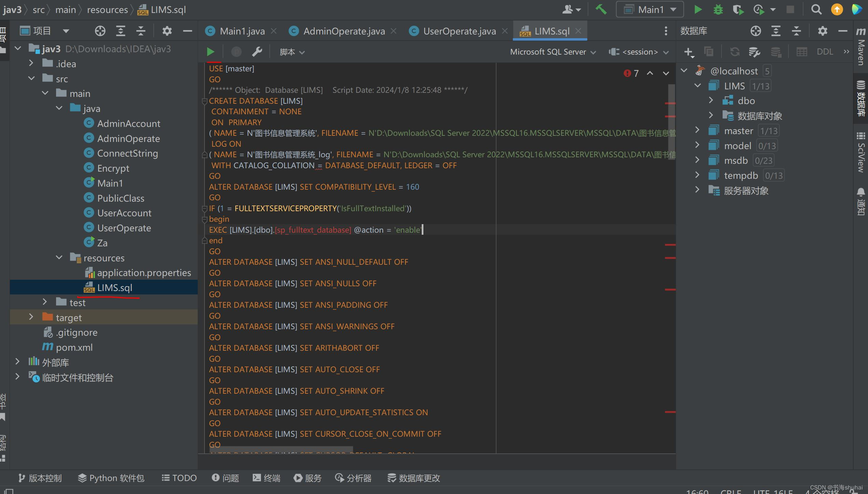
Task: Click the Build project hammer icon
Action: [x=601, y=10]
